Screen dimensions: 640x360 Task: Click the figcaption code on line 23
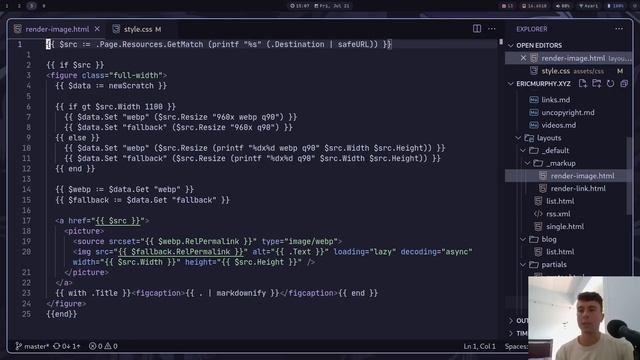pos(216,293)
